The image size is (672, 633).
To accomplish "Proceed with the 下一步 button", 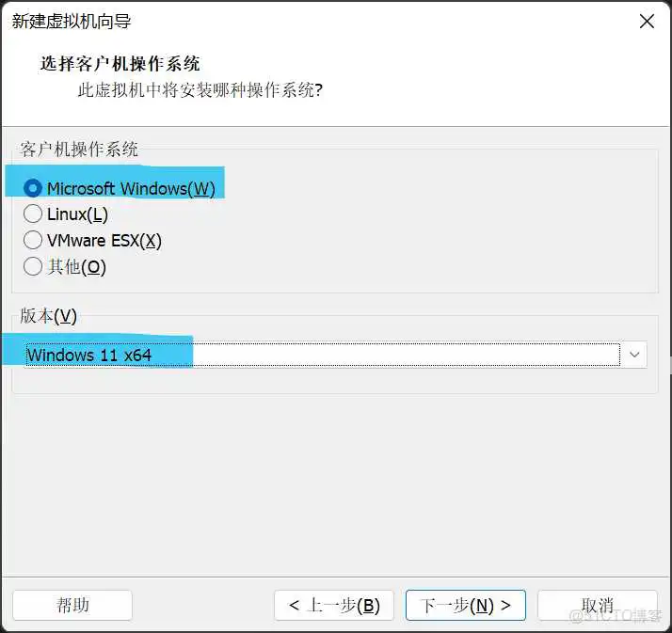I will 465,605.
